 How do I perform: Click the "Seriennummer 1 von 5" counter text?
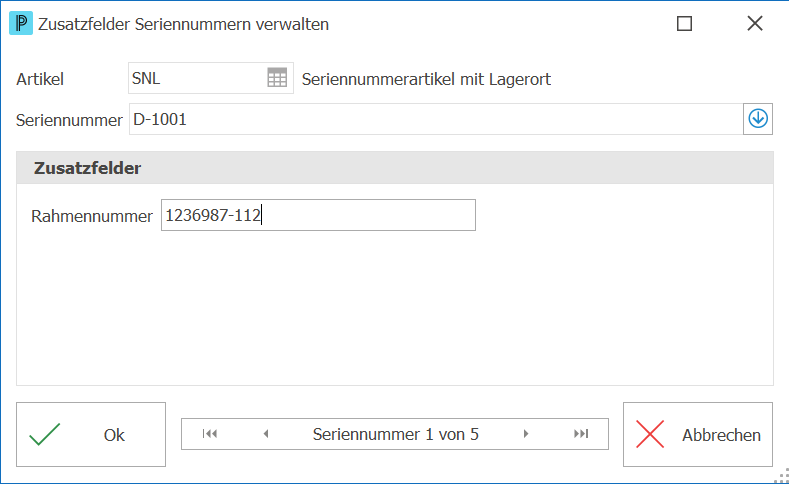coord(396,434)
